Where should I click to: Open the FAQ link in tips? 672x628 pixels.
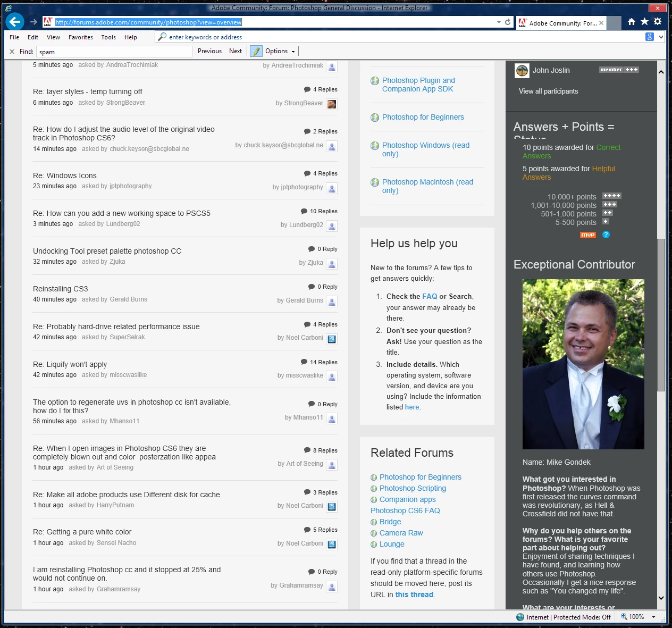pyautogui.click(x=430, y=297)
